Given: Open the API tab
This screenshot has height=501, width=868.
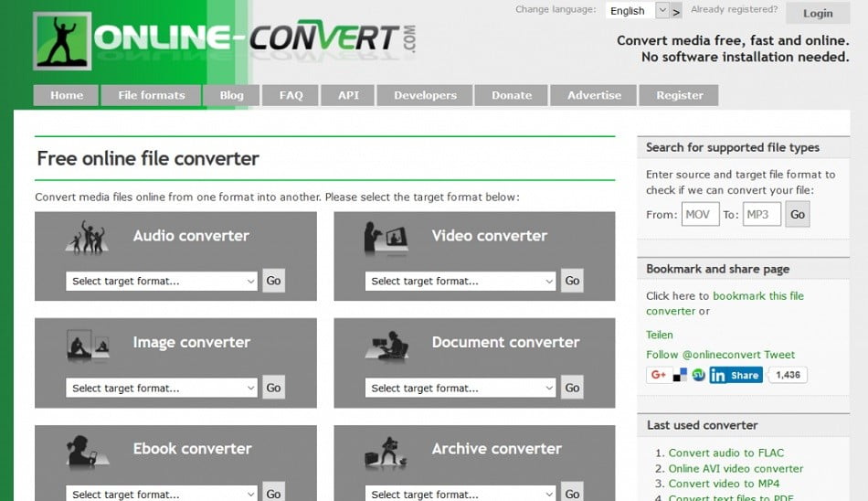Looking at the screenshot, I should tap(348, 95).
